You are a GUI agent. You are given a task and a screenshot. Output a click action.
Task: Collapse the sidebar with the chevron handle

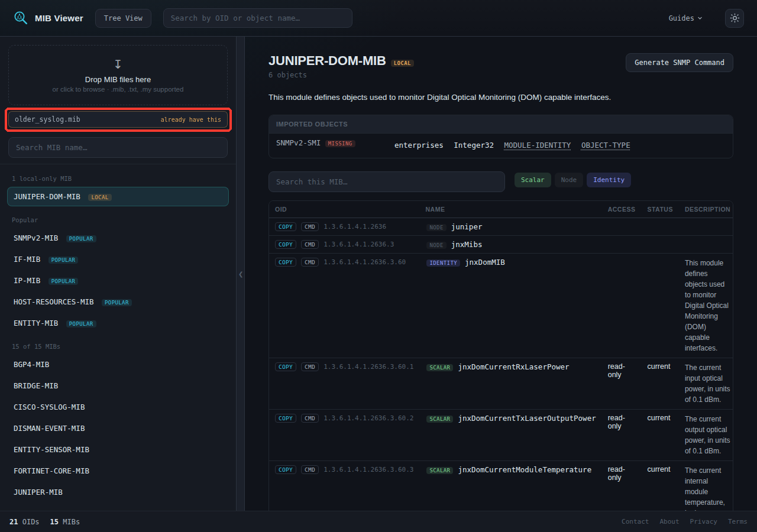241,274
